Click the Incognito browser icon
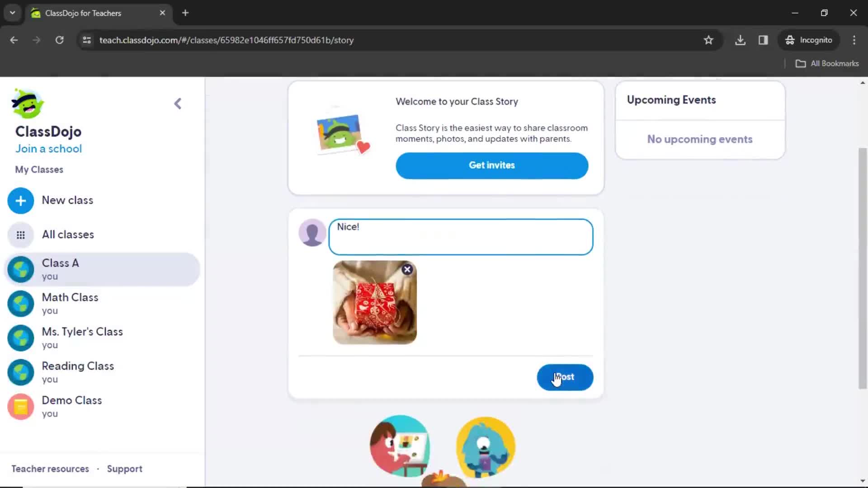 tap(790, 40)
